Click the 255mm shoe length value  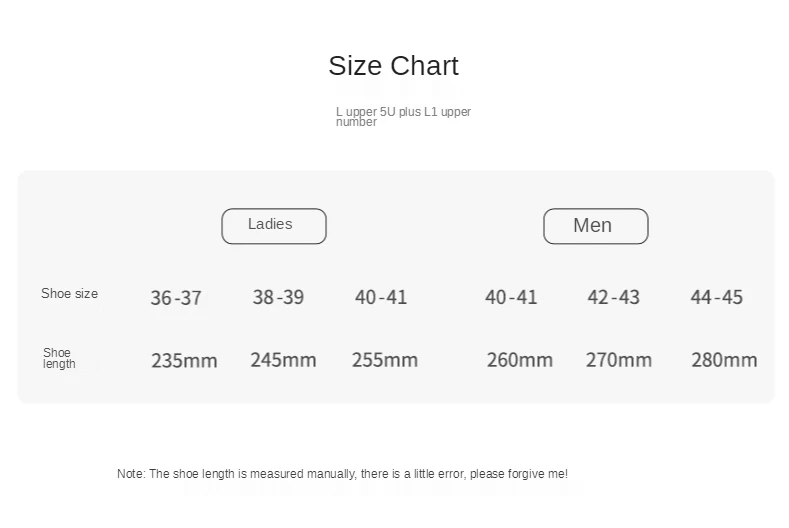385,360
